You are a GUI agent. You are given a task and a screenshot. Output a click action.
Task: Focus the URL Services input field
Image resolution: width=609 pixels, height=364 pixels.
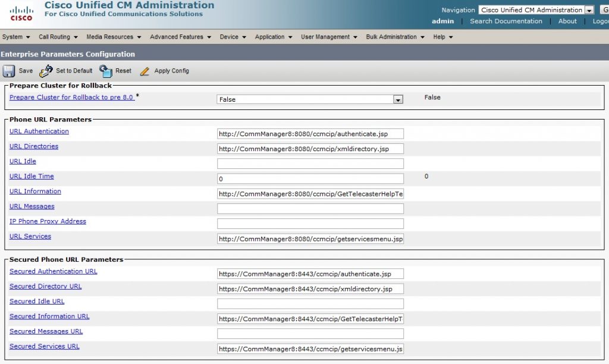[x=310, y=239]
